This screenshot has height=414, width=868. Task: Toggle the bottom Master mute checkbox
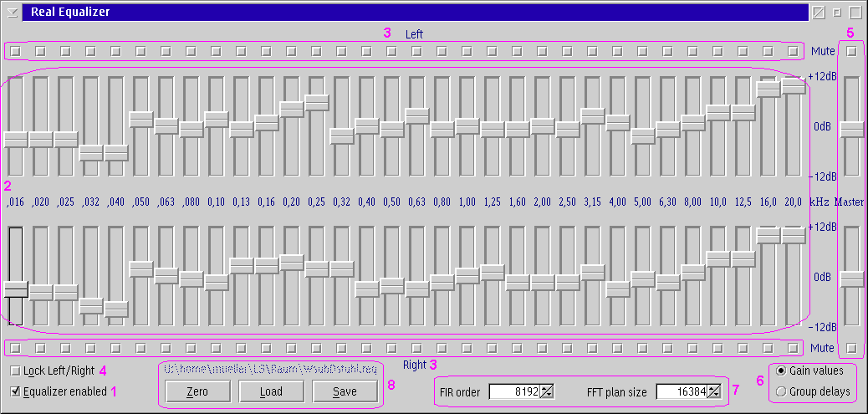coord(851,347)
